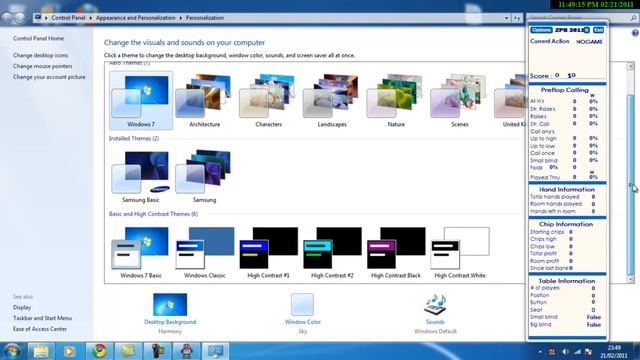Open Change mouse pointers link

(42, 66)
